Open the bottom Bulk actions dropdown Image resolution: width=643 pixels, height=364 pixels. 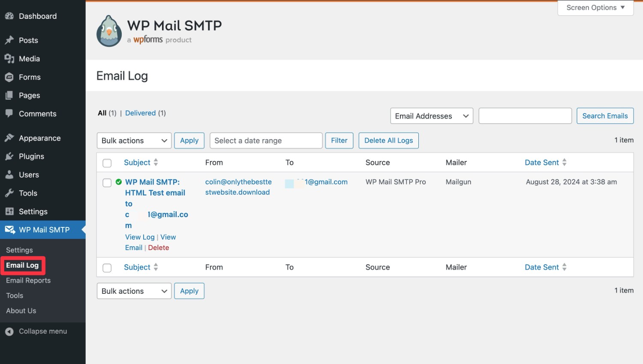[x=134, y=291]
